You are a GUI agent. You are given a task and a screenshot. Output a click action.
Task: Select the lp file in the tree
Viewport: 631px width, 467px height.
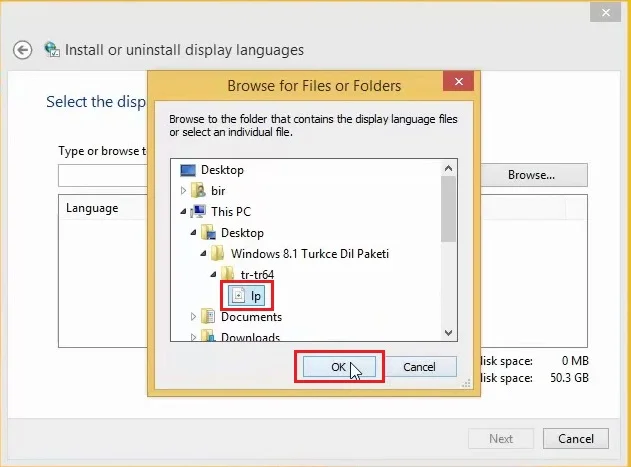[x=247, y=296]
